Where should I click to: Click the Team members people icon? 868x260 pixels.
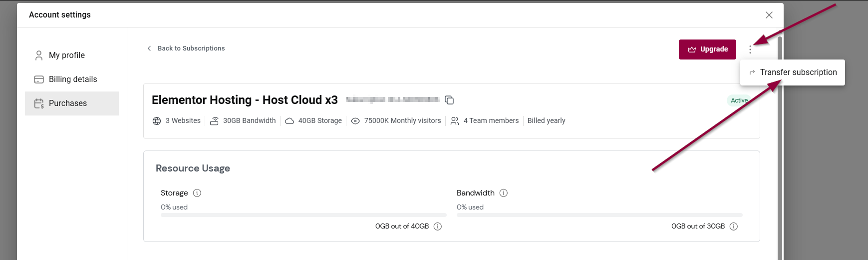pyautogui.click(x=455, y=121)
